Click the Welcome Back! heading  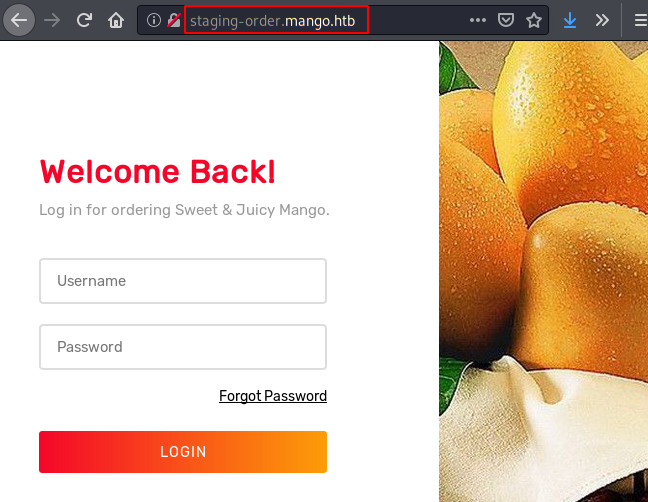click(157, 171)
